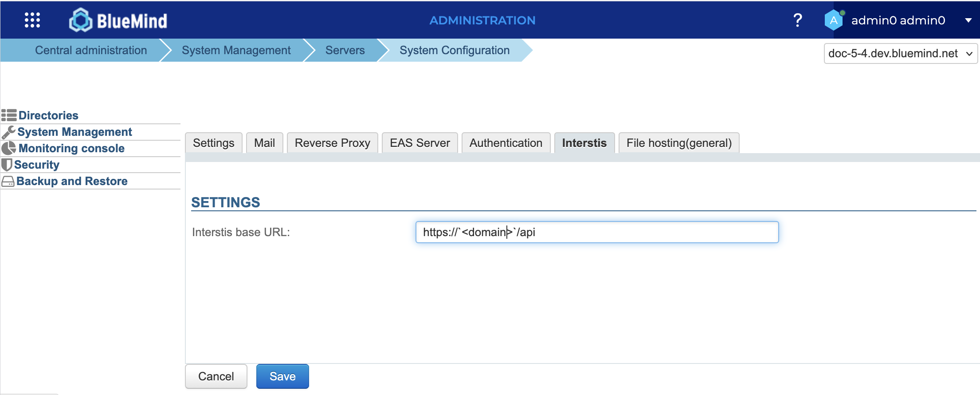Viewport: 980px width, 395px height.
Task: Select the EAS Server tab
Action: [419, 143]
